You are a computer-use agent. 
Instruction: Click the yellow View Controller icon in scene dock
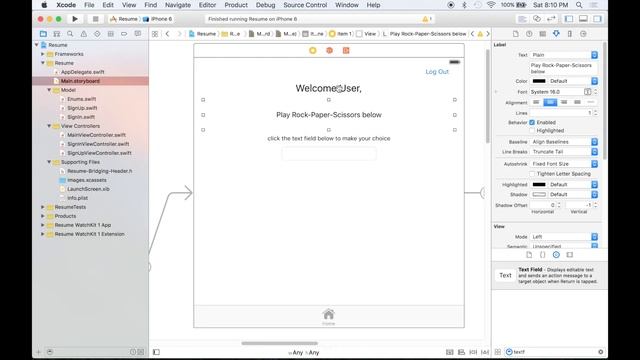pyautogui.click(x=313, y=50)
